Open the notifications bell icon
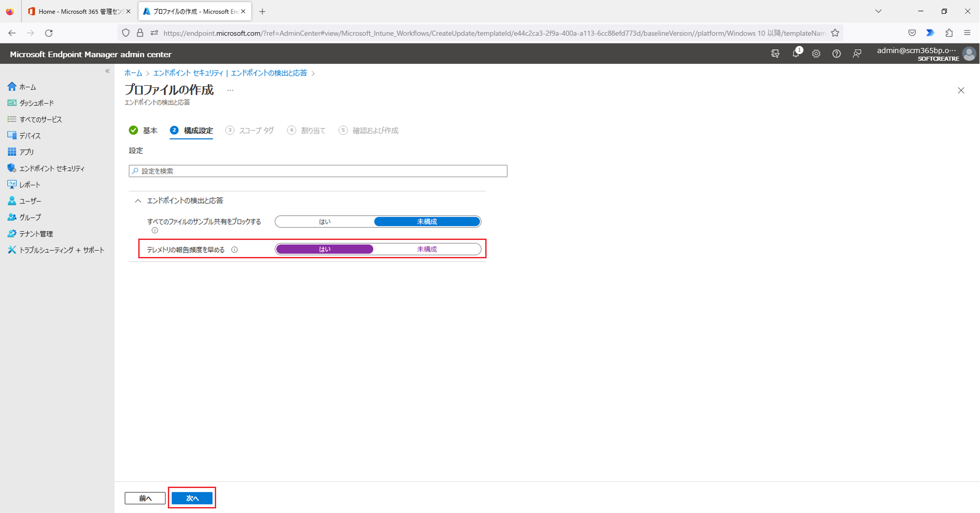The width and height of the screenshot is (980, 513). [796, 54]
